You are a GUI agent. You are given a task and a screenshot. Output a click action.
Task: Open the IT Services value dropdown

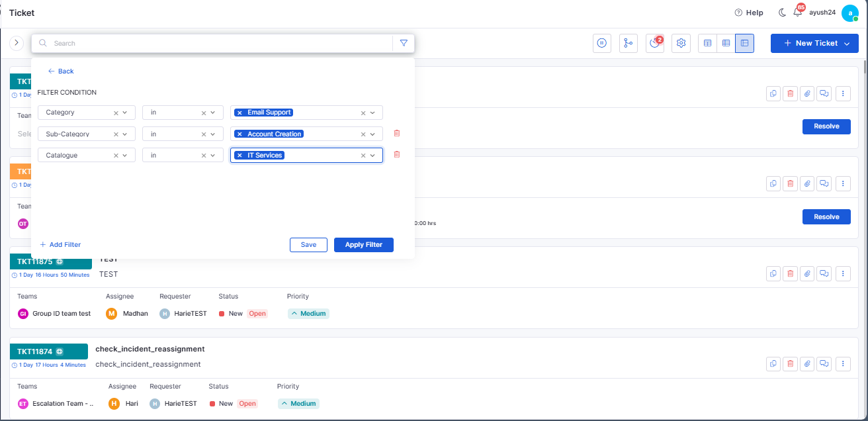point(372,155)
